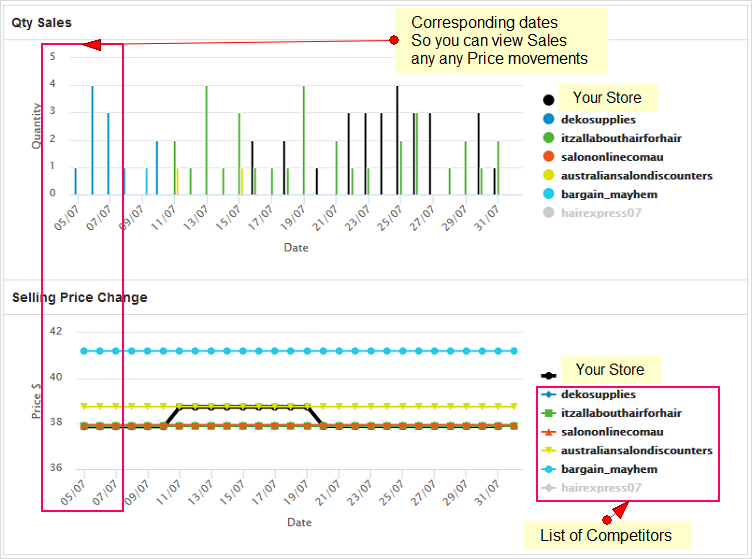This screenshot has height=559, width=752.
Task: Toggle australiansalondiscounters in Selling Price Change legend
Action: [x=636, y=451]
